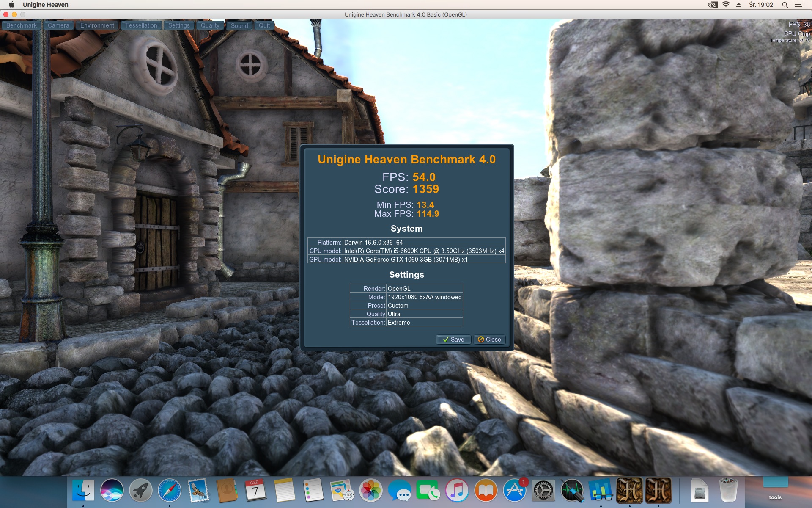812x508 pixels.
Task: Launch Siri from the dock
Action: 112,491
